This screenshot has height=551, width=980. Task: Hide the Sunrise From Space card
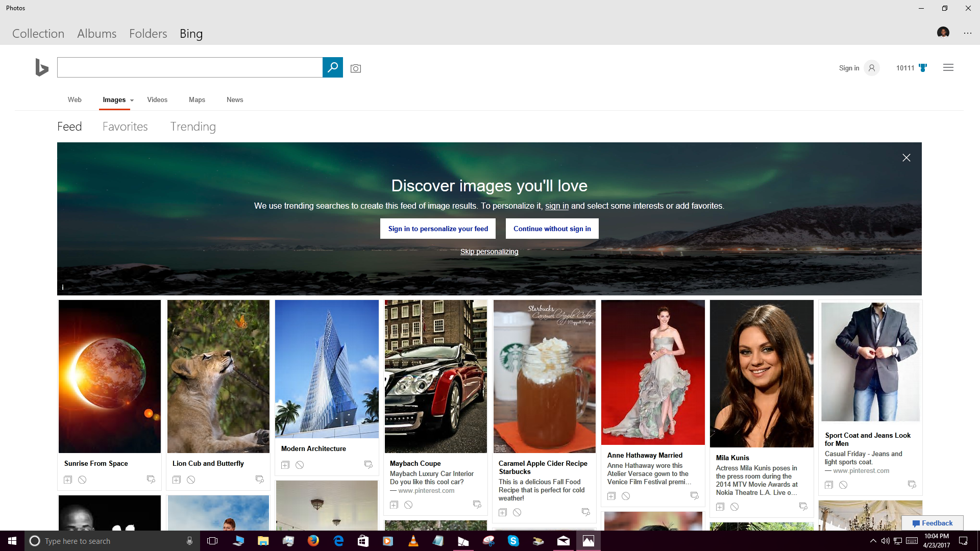pyautogui.click(x=82, y=480)
